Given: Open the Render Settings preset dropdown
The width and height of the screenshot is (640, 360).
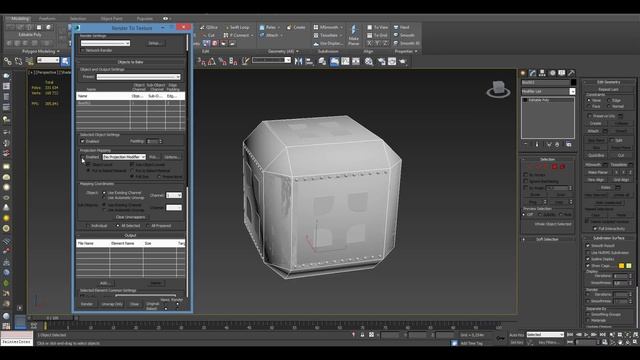Looking at the screenshot, I should click(105, 43).
